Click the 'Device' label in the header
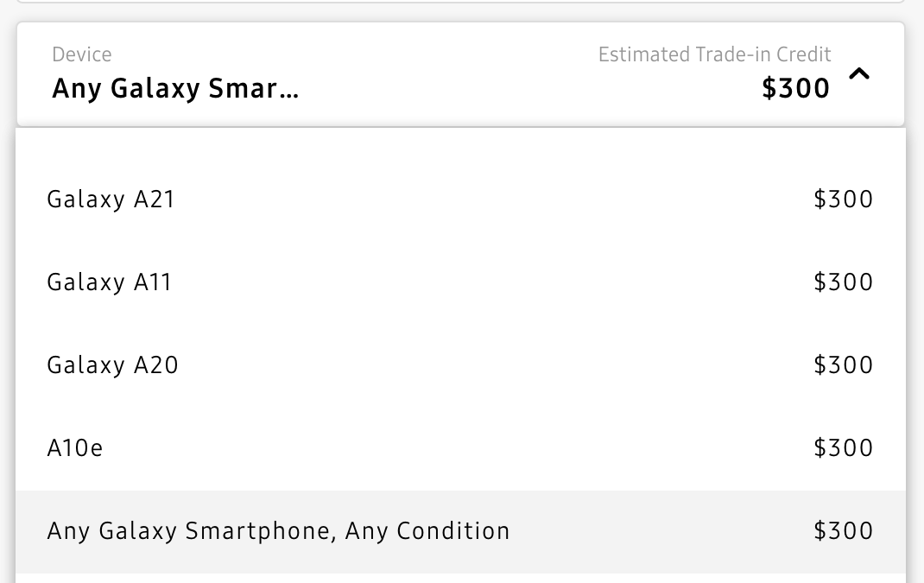The image size is (924, 583). pos(82,55)
